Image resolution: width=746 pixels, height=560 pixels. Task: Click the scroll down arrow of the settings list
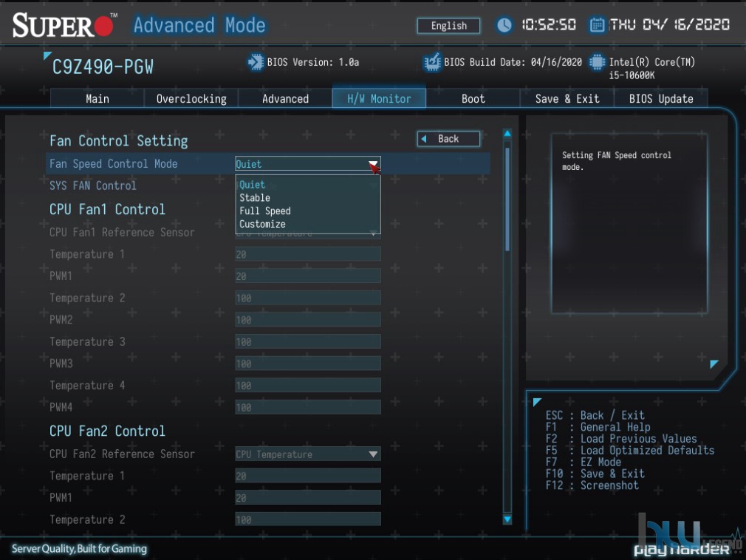[507, 519]
